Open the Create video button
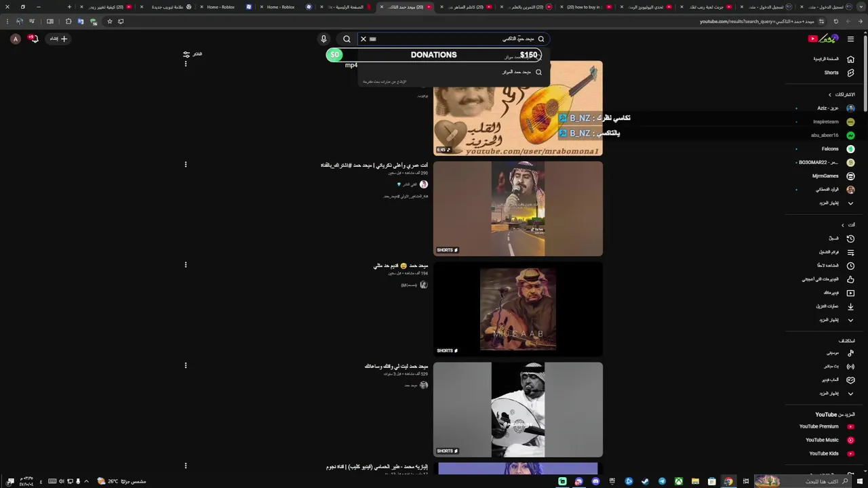 (58, 39)
